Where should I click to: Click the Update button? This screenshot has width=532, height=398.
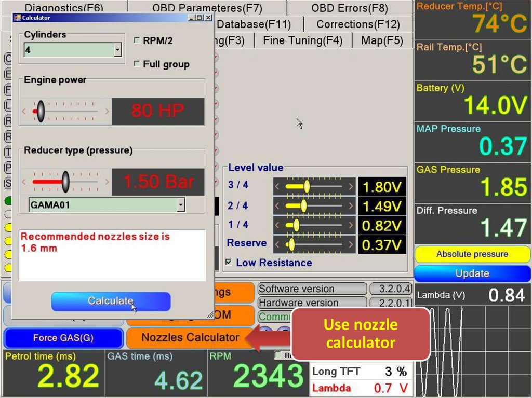[x=472, y=273]
